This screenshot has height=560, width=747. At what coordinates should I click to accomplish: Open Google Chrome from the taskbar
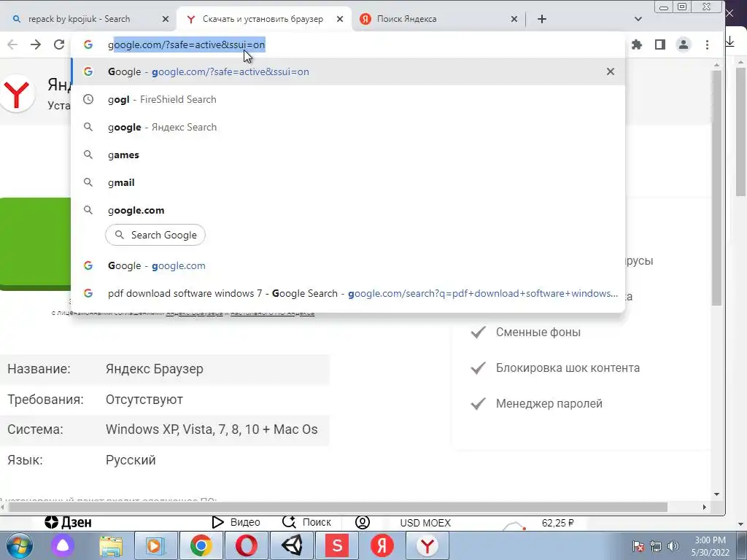tap(201, 545)
